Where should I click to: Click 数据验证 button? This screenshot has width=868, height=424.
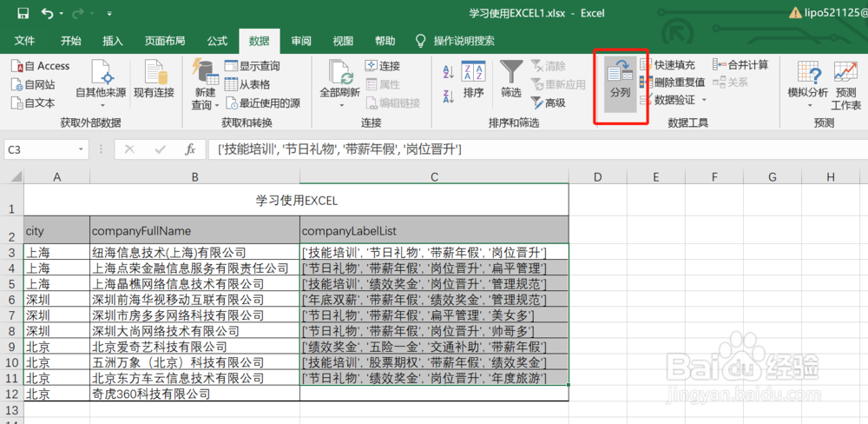[x=667, y=100]
